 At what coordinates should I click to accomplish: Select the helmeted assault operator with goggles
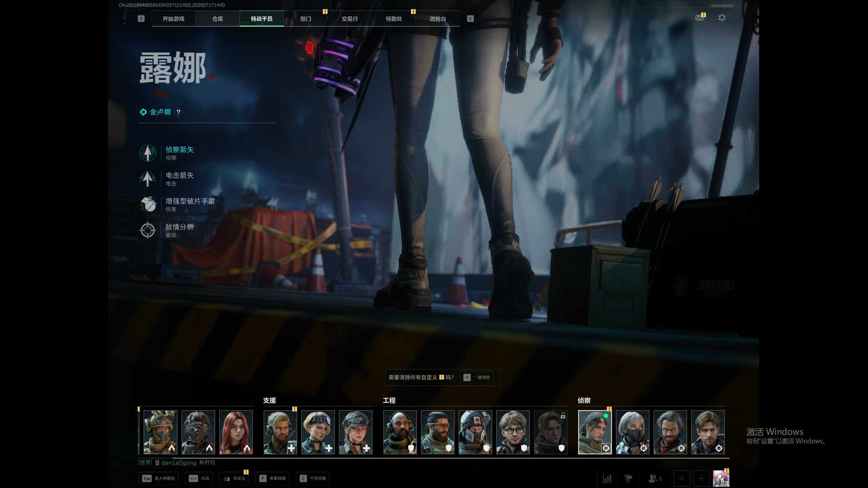160,432
